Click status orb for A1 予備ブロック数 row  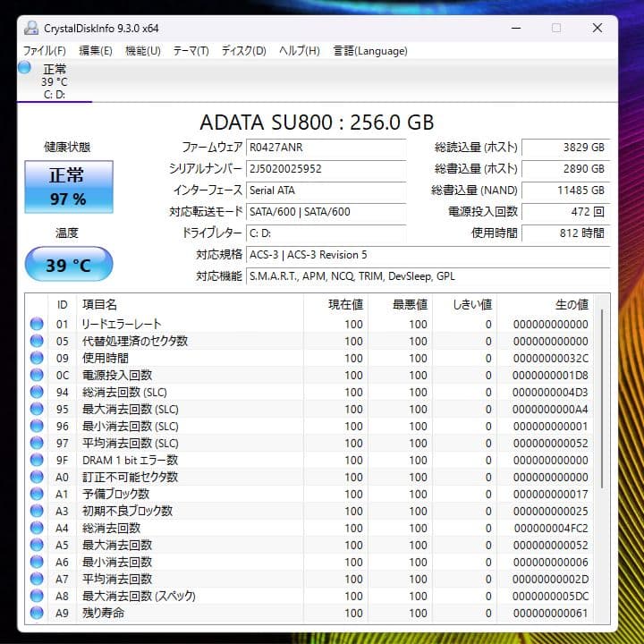pos(37,494)
